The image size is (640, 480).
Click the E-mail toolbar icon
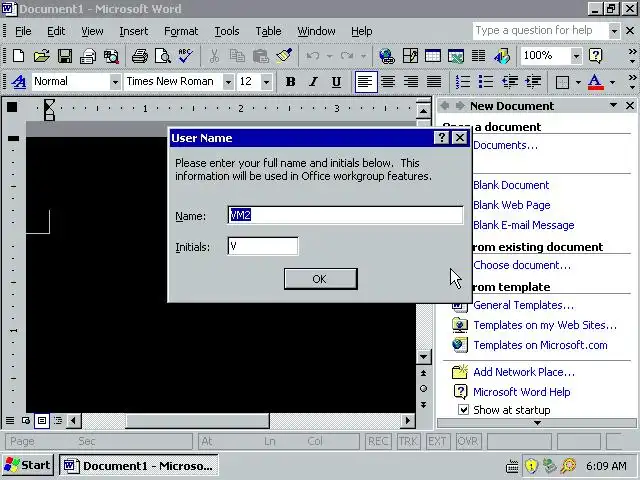coord(88,56)
